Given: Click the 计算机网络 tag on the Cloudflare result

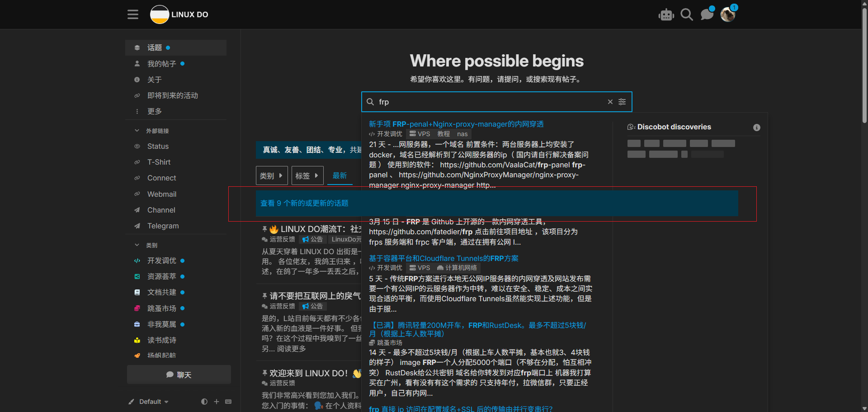Looking at the screenshot, I should (x=457, y=268).
